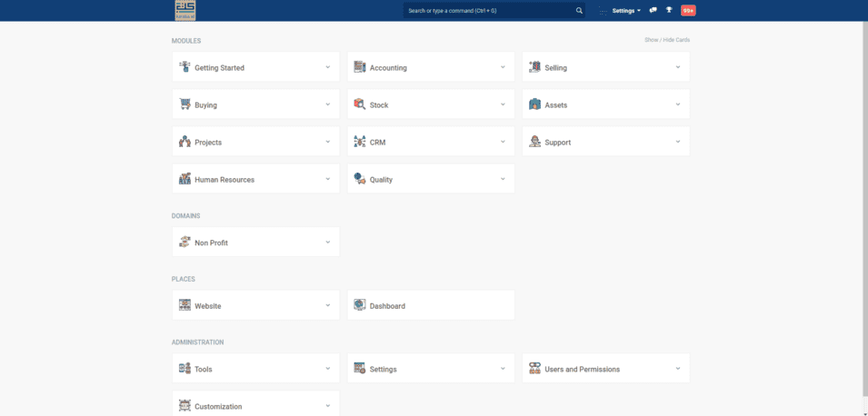
Task: Click the Quality module icon
Action: pyautogui.click(x=360, y=179)
